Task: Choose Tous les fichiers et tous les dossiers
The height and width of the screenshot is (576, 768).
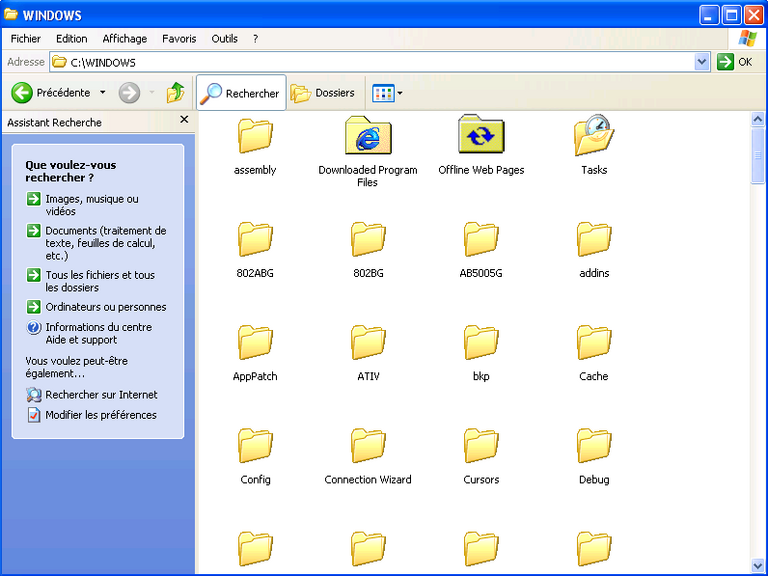Action: click(x=91, y=281)
